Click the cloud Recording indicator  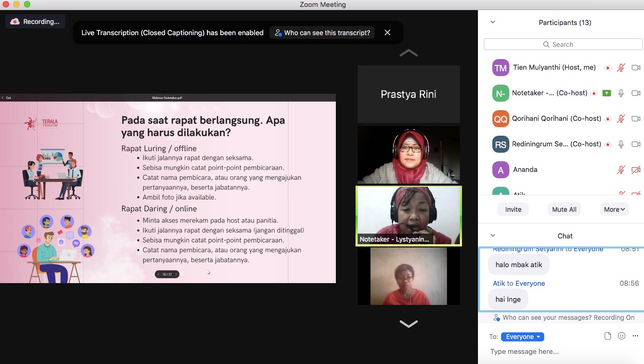point(36,22)
